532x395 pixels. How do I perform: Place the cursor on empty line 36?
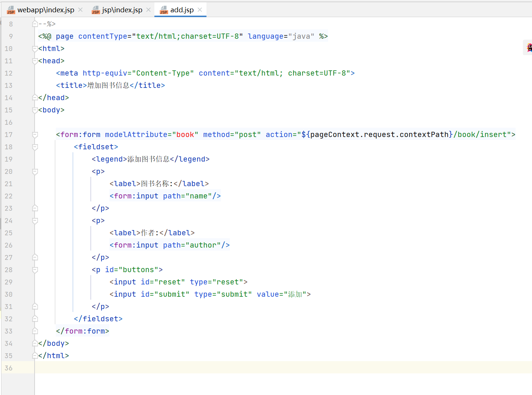(283, 367)
